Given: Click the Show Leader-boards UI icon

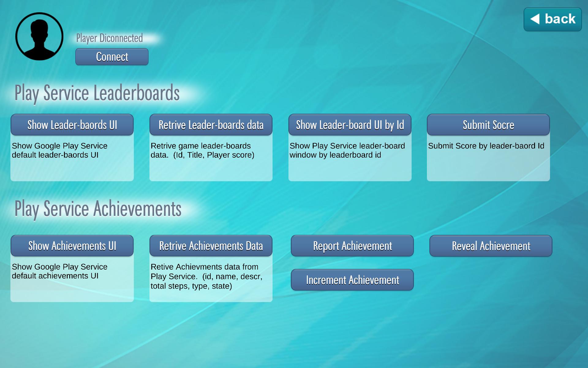Looking at the screenshot, I should pyautogui.click(x=72, y=125).
